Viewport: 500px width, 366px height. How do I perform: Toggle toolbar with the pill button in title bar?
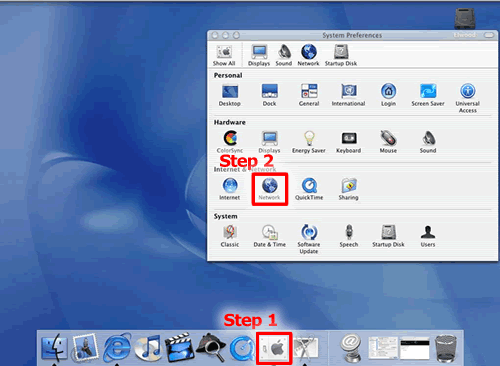pyautogui.click(x=489, y=35)
